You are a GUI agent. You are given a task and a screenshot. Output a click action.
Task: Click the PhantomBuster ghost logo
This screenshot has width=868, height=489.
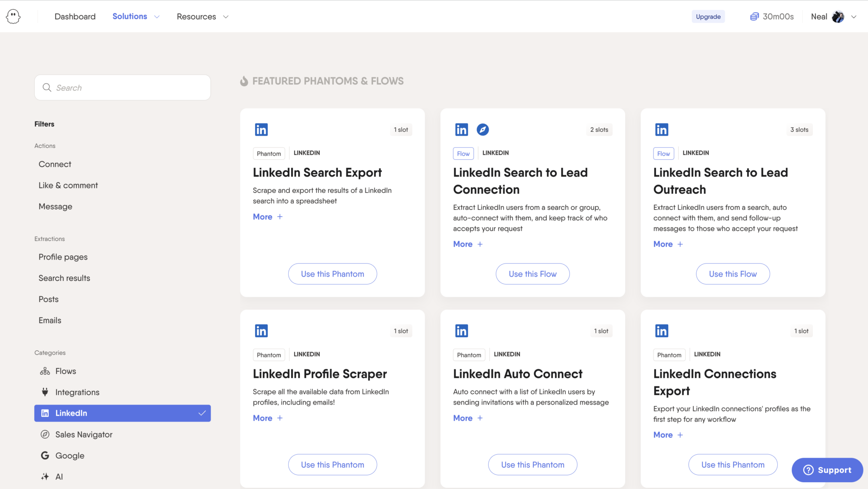(13, 17)
